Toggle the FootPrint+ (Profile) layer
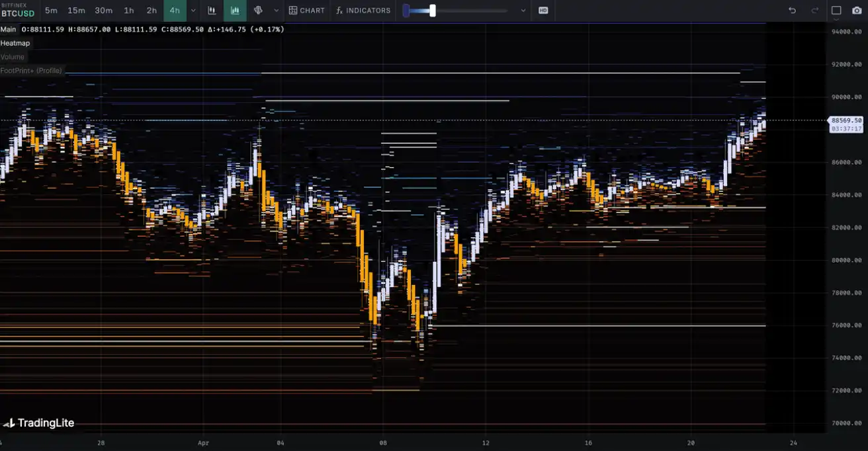The image size is (868, 451). [x=31, y=71]
